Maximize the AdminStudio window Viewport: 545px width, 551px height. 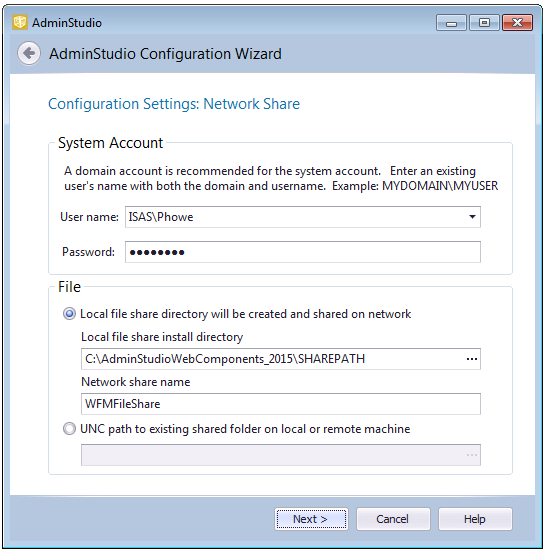[x=484, y=23]
